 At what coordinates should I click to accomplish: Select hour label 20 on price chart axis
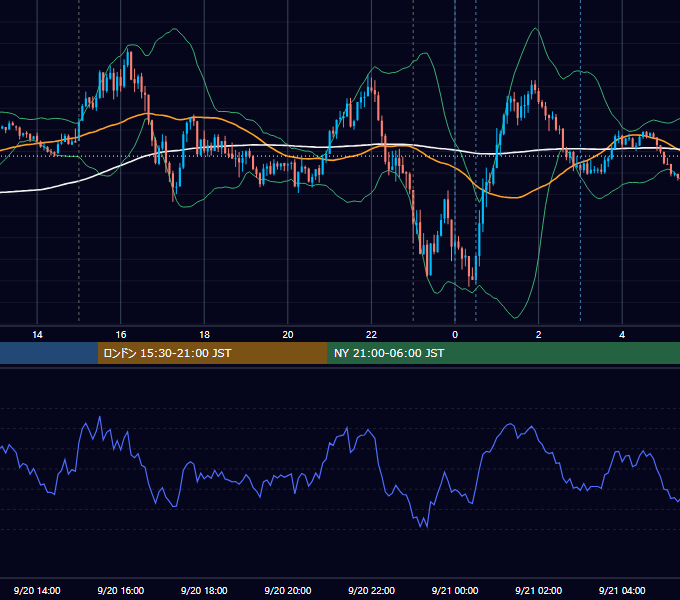pos(288,335)
